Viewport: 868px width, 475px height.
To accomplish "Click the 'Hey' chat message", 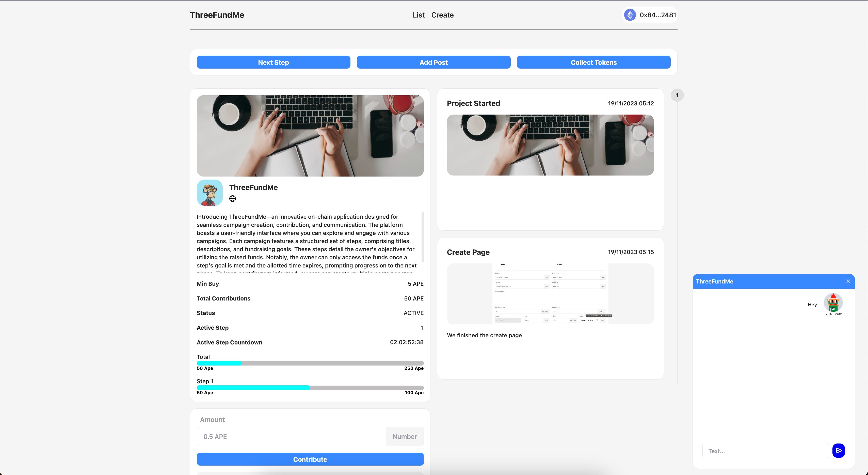I will pyautogui.click(x=812, y=305).
